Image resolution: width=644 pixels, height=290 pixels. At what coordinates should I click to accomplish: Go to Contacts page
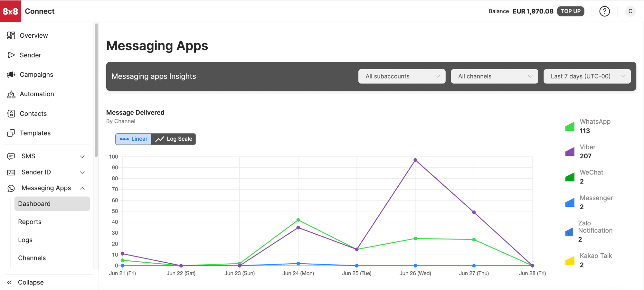(x=33, y=114)
